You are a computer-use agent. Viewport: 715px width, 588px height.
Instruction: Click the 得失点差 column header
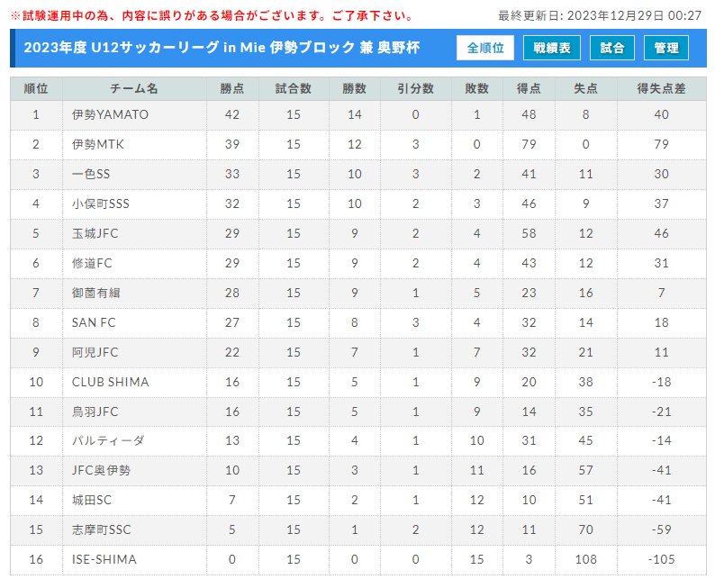(661, 88)
